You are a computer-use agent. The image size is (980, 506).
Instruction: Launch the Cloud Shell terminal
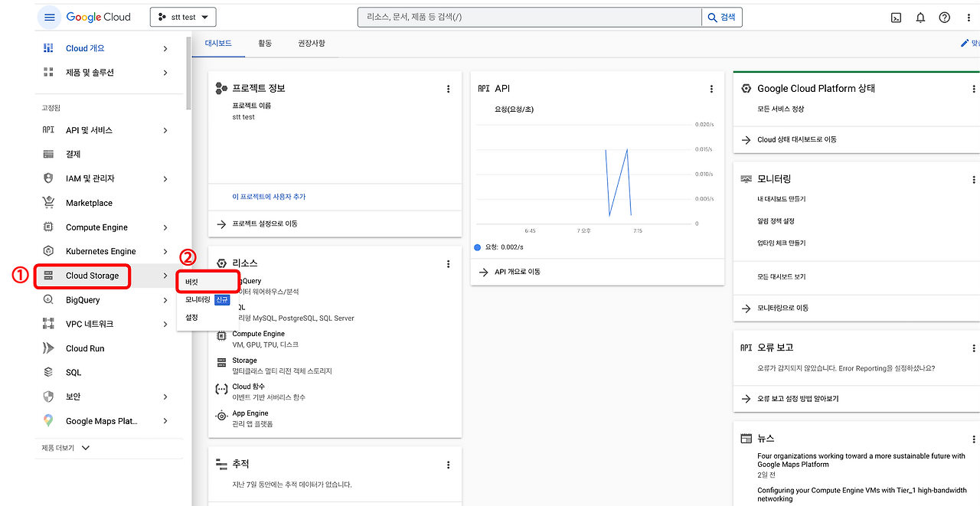point(896,17)
